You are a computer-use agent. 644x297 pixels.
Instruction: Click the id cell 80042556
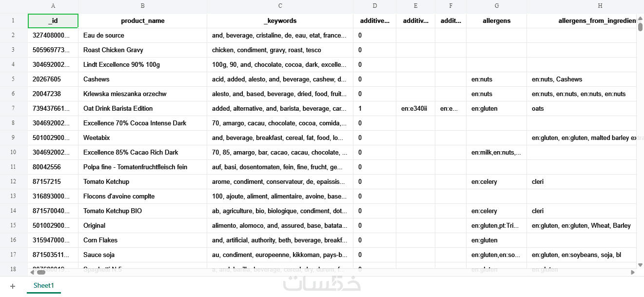click(x=53, y=167)
